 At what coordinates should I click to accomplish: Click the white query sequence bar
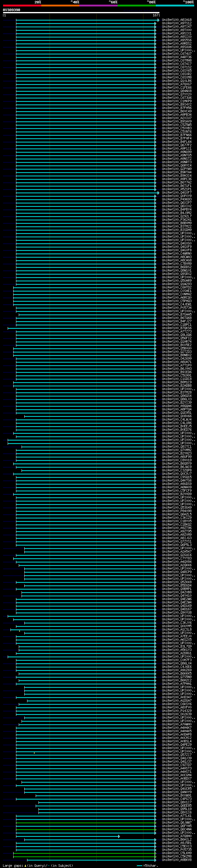coord(81,13)
